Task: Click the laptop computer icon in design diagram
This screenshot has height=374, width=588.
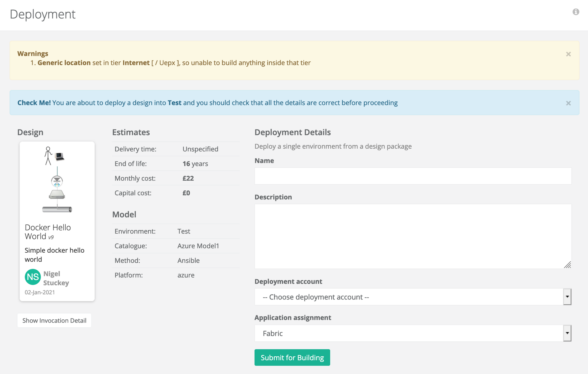Action: click(60, 156)
